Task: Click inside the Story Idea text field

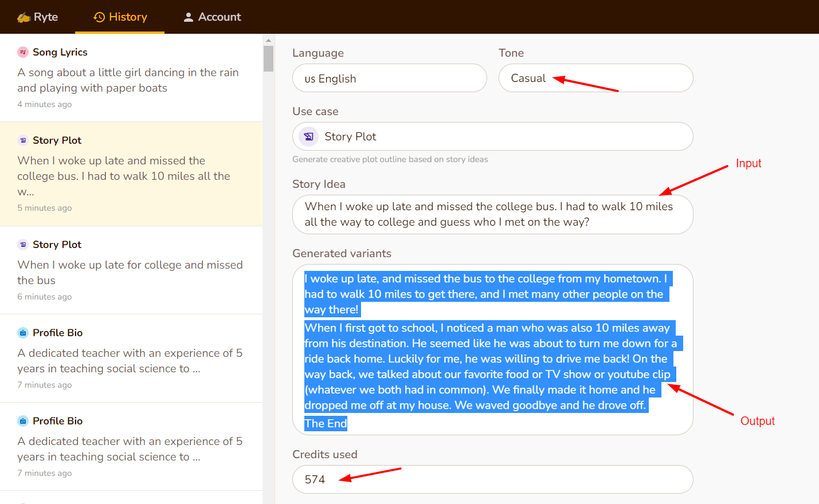Action: [x=492, y=214]
